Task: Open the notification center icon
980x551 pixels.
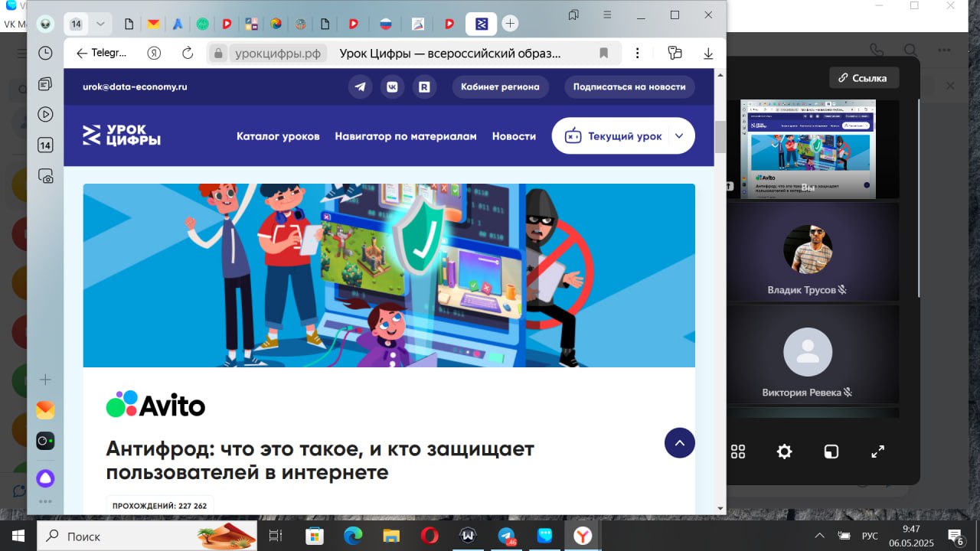Action: [x=955, y=536]
